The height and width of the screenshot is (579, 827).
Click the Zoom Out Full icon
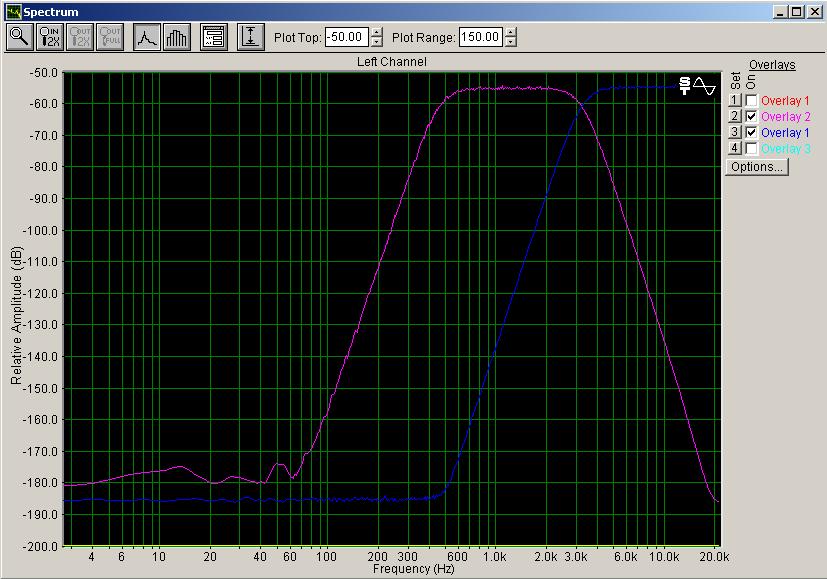click(x=110, y=37)
